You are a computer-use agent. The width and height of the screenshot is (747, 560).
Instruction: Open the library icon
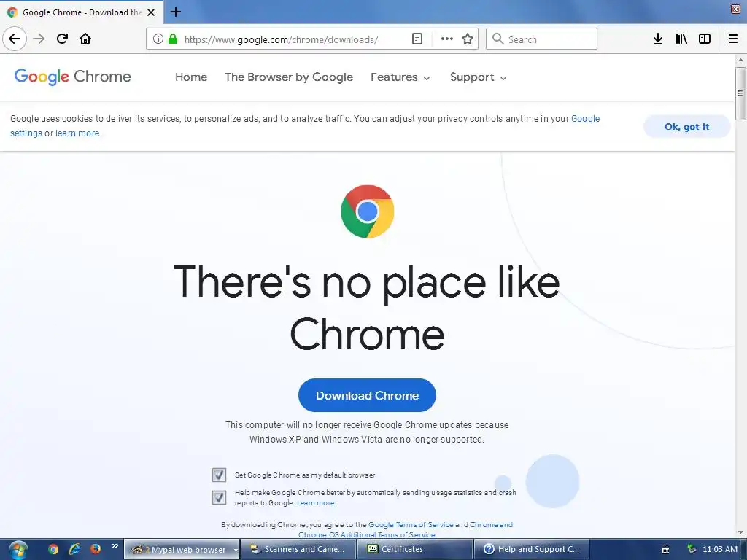[681, 39]
